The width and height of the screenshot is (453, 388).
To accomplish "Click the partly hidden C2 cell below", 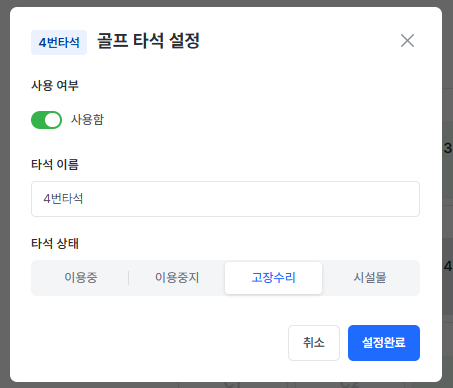I will click(x=349, y=384).
